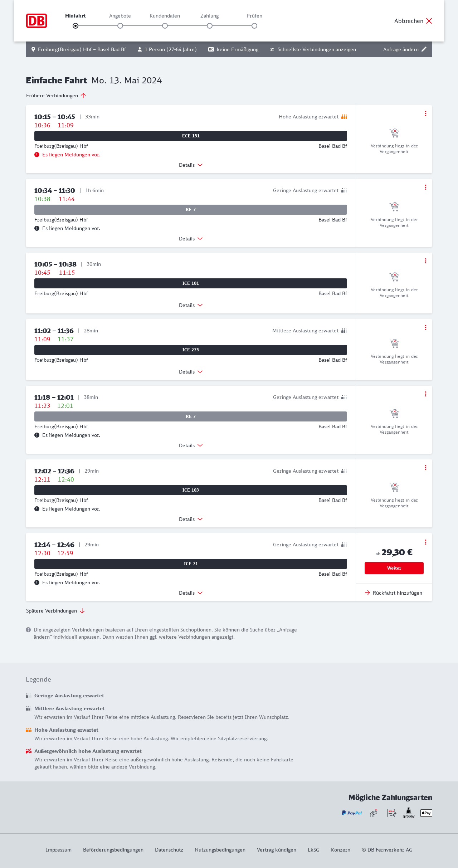458x868 pixels.
Task: Select the Angebote step circle
Action: tap(120, 26)
